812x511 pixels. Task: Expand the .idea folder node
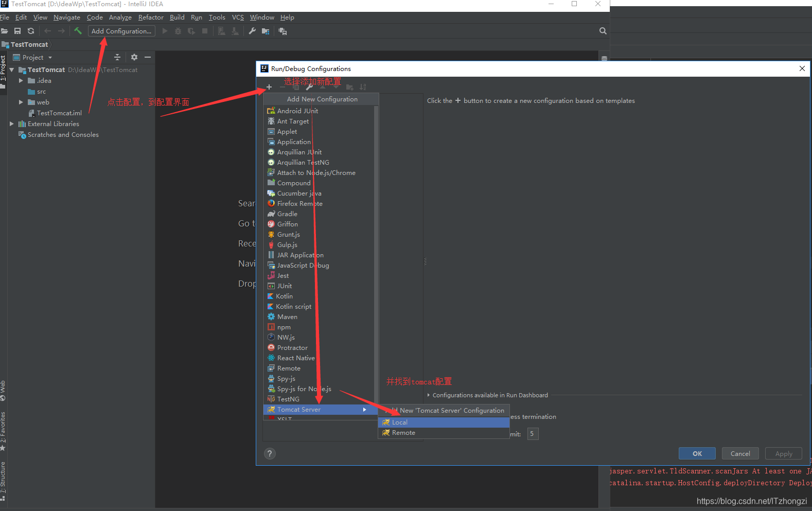(21, 80)
